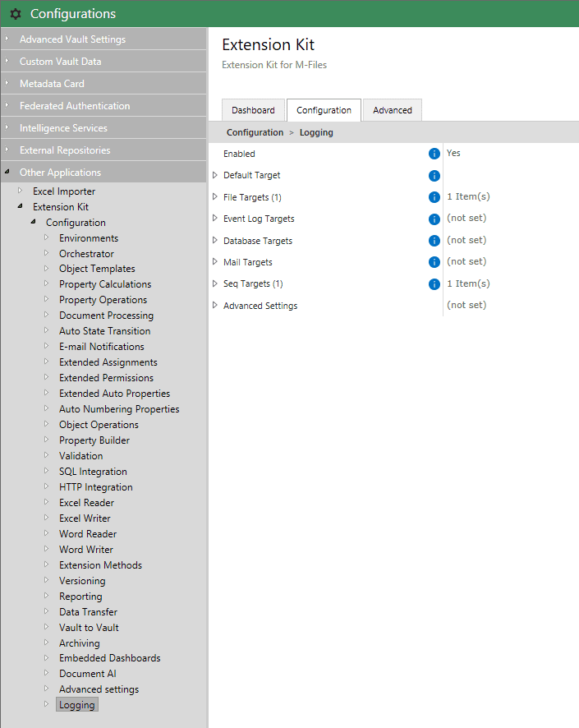The image size is (579, 728).
Task: Click the Mail Targets (not set) value field
Action: pos(466,262)
